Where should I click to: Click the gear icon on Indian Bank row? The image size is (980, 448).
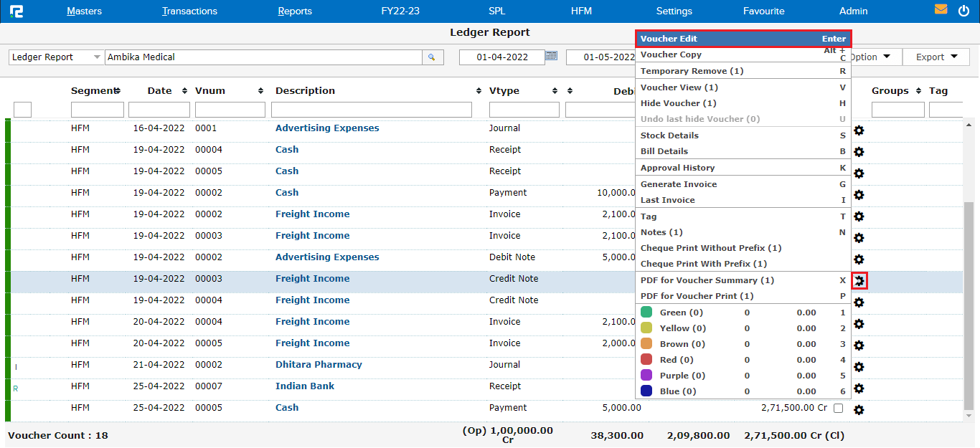859,389
